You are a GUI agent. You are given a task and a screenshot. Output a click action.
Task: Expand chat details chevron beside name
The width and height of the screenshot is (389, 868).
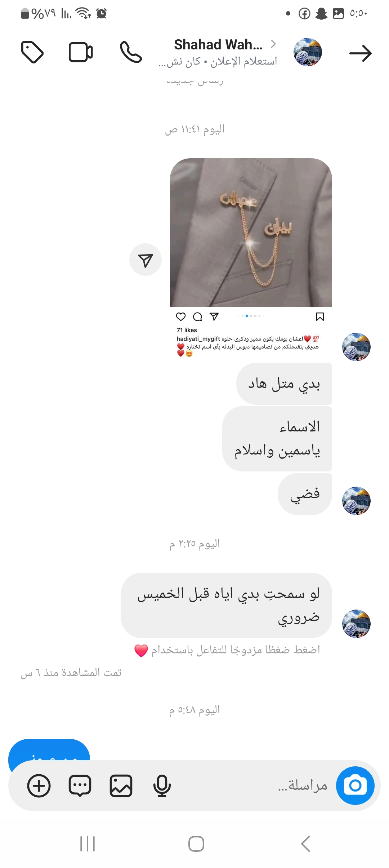(x=273, y=44)
